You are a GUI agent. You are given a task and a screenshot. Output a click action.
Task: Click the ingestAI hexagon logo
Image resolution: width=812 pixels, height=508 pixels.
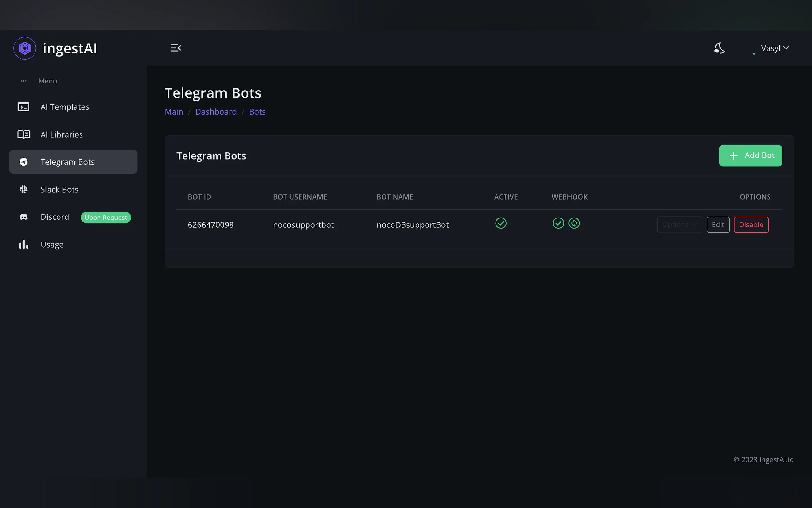[x=25, y=48]
